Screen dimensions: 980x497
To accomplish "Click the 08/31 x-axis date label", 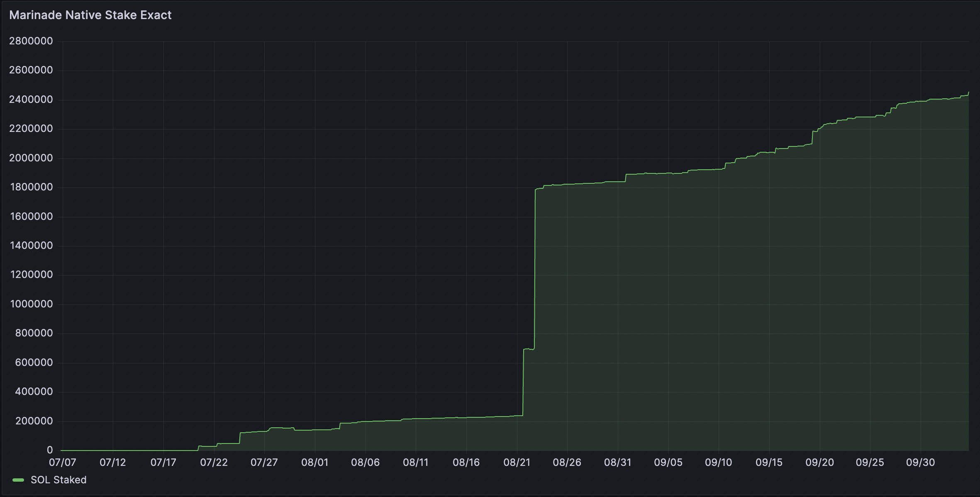I will pyautogui.click(x=617, y=463).
